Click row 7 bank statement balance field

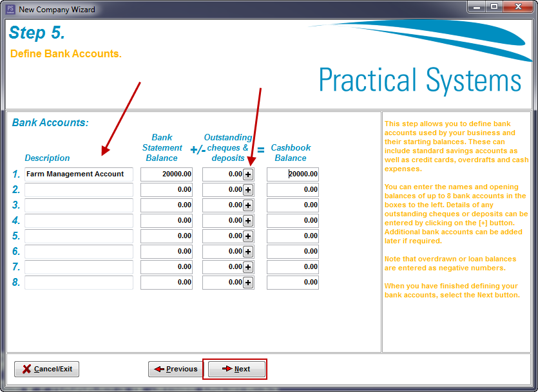pyautogui.click(x=166, y=267)
